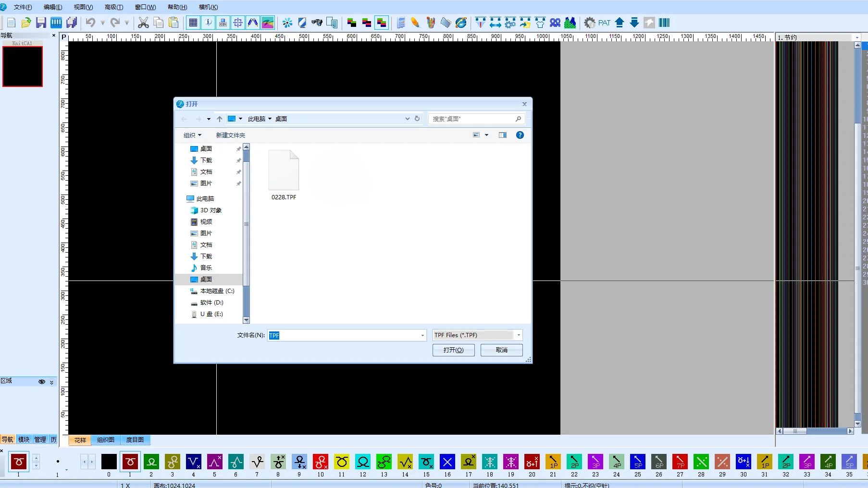This screenshot has height=488, width=868.
Task: Click the blue down arrow toolbar icon
Action: pos(634,23)
